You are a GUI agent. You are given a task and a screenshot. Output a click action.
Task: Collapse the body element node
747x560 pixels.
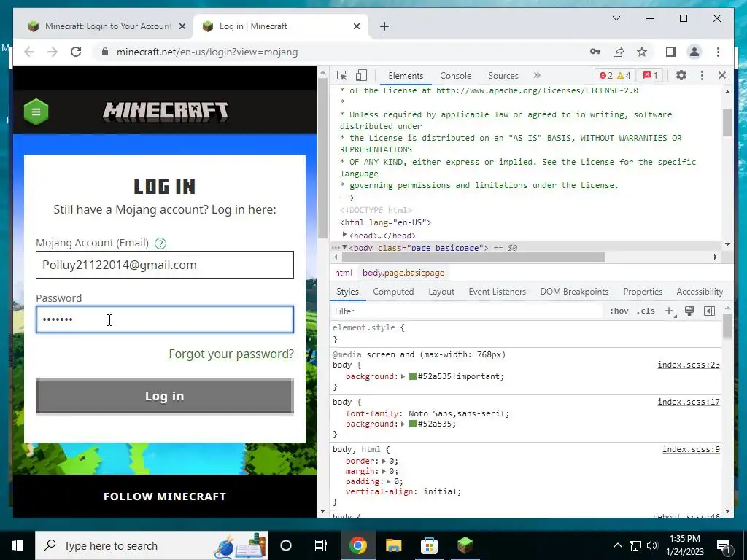pyautogui.click(x=344, y=247)
